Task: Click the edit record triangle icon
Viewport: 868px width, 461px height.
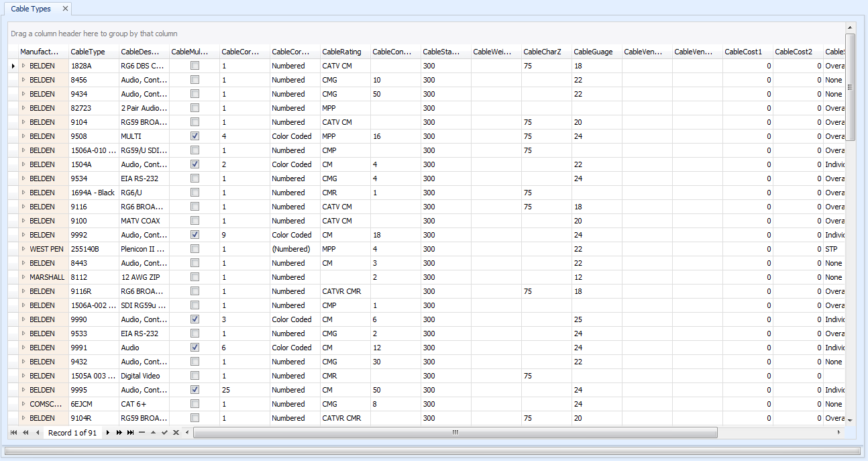Action: click(x=153, y=433)
